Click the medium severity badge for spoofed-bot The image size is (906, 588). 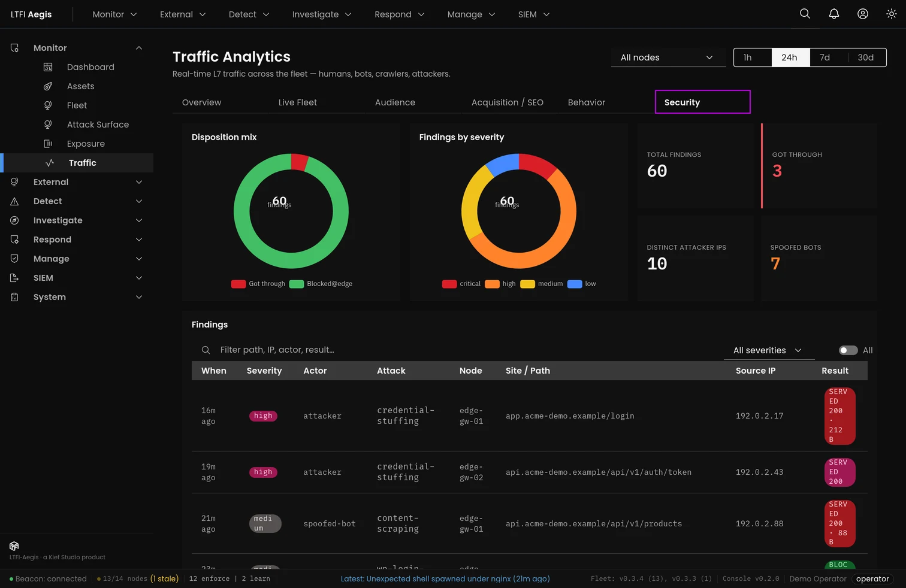pos(265,523)
